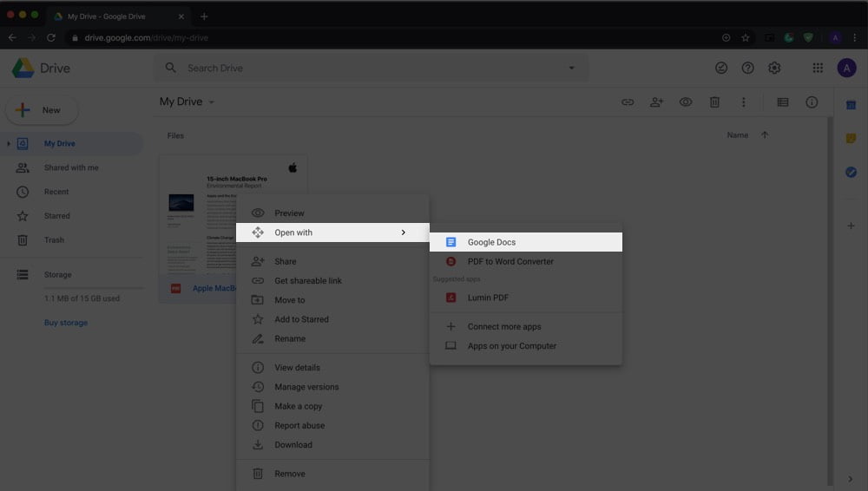Click Buy storage link

(66, 323)
